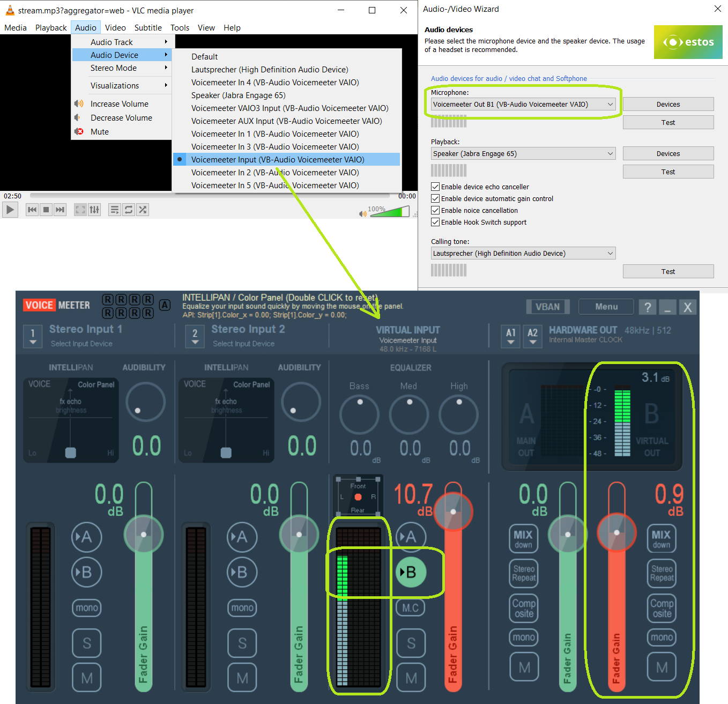Click the Voicemeeter help question mark

point(648,307)
